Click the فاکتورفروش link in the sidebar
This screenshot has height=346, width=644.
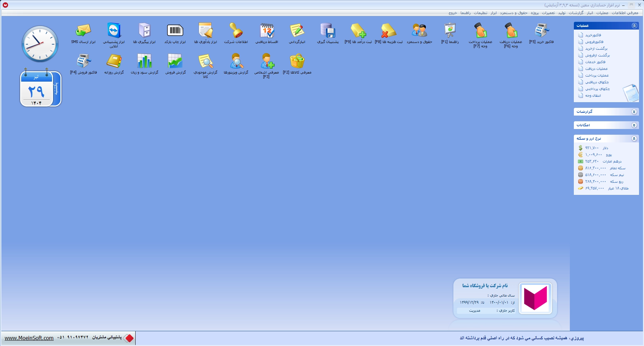(594, 42)
